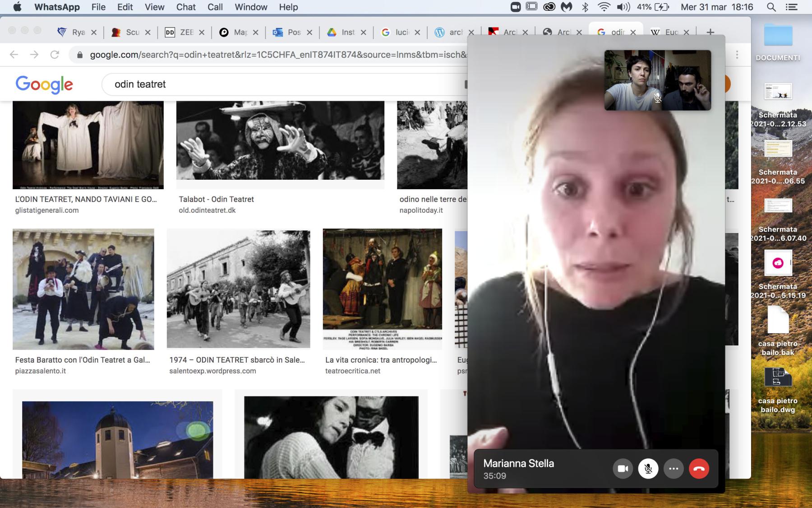Open Spotlight search in menu bar
This screenshot has height=508, width=812.
[x=771, y=7]
